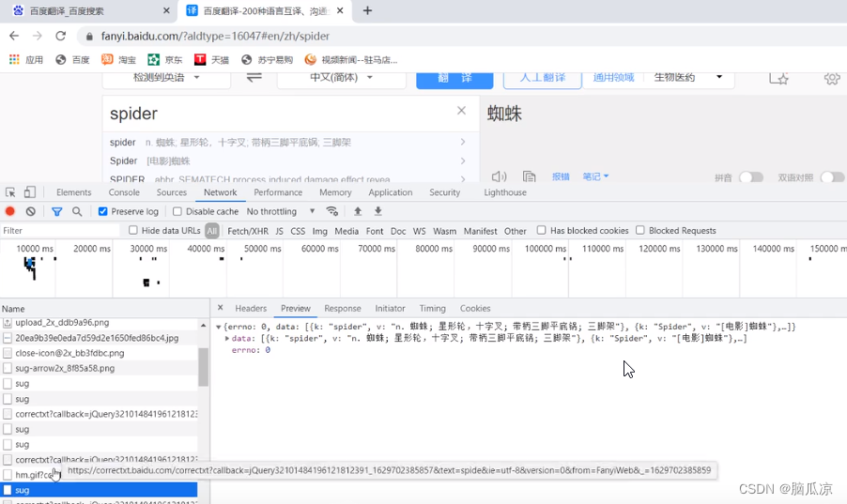Image resolution: width=847 pixels, height=504 pixels.
Task: Open the 应用 apps bookmark icon
Action: 14,59
